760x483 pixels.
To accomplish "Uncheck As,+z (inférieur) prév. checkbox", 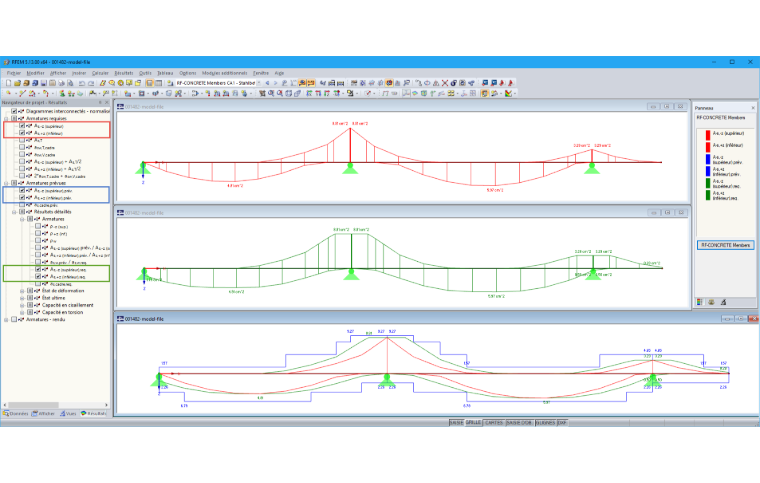I will tap(22, 198).
